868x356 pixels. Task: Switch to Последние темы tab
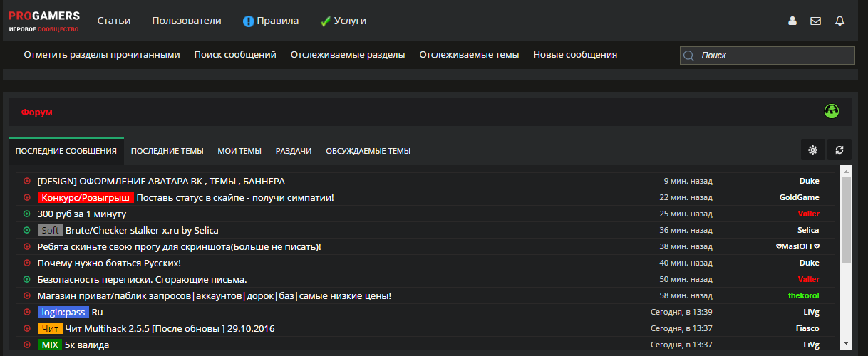point(167,151)
